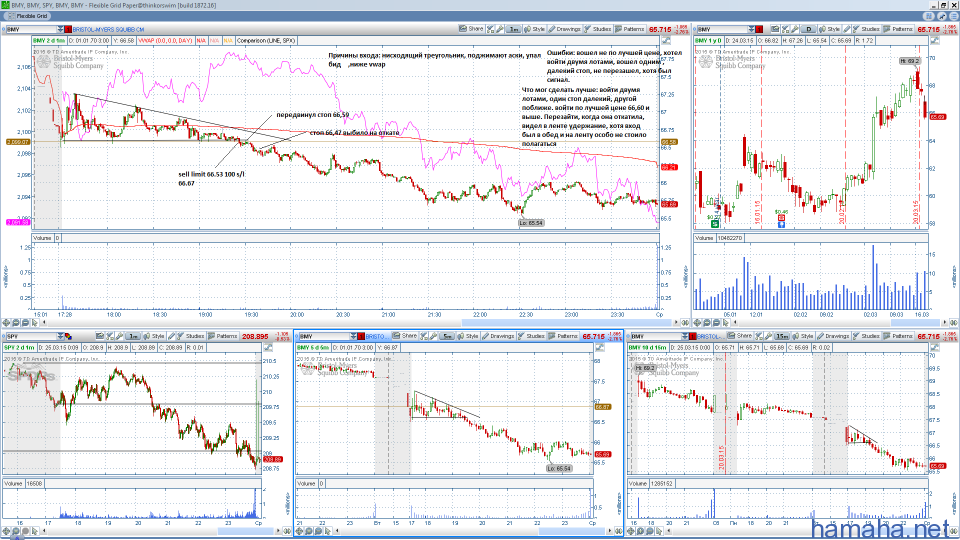Image resolution: width=960 pixels, height=540 pixels.
Task: Click the pan crosshair icon below top-left chart
Action: [x=7, y=323]
